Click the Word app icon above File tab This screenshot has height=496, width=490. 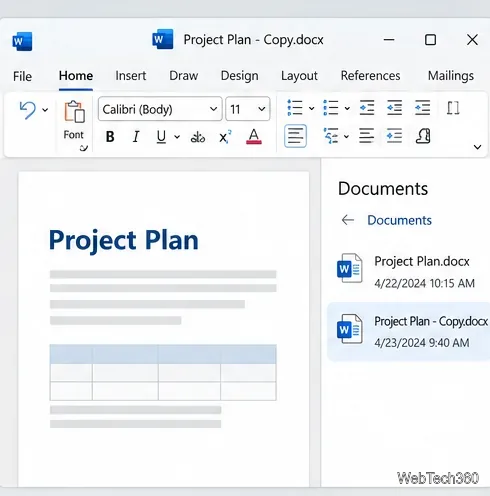(x=22, y=41)
